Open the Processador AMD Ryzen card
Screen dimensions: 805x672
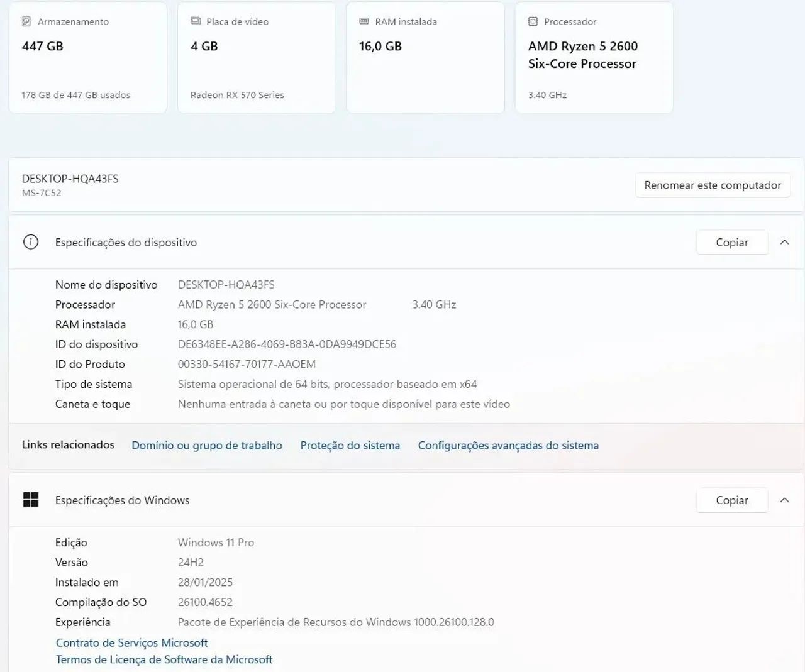594,58
